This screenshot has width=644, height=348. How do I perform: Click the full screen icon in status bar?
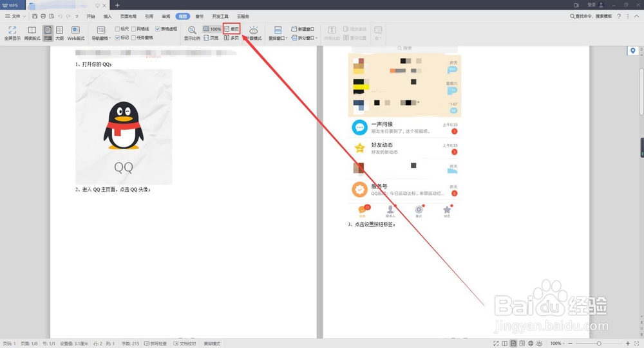(x=496, y=343)
